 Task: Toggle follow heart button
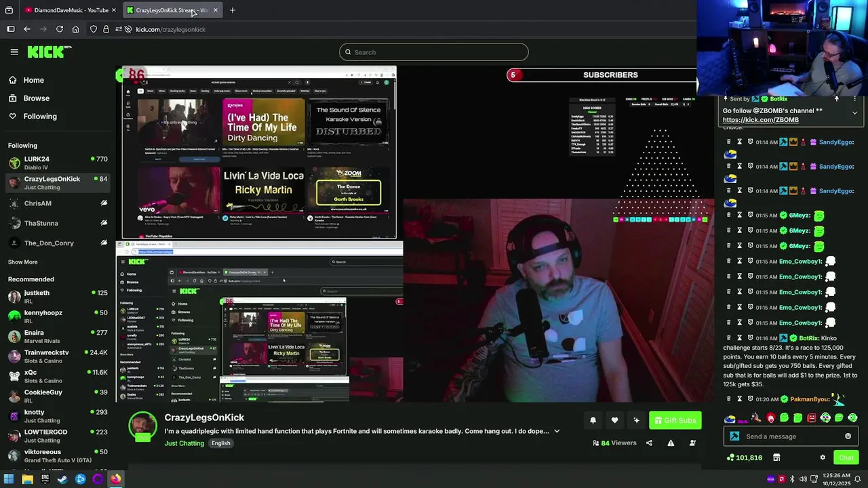coord(614,420)
